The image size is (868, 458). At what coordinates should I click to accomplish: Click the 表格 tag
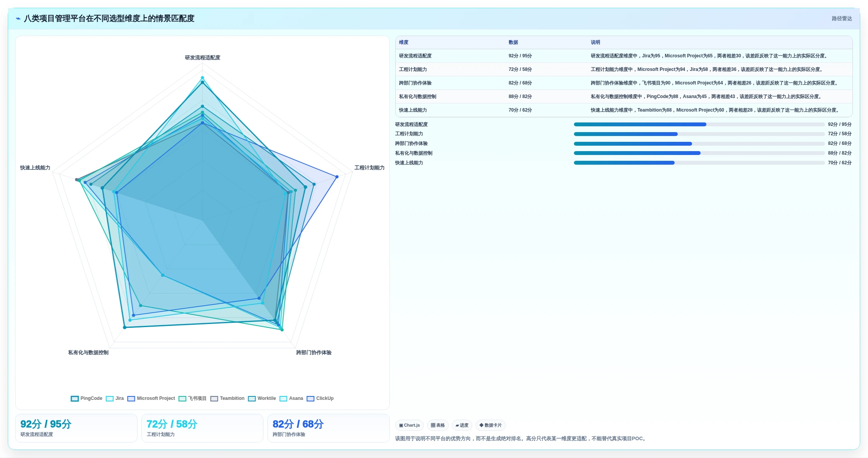(438, 425)
